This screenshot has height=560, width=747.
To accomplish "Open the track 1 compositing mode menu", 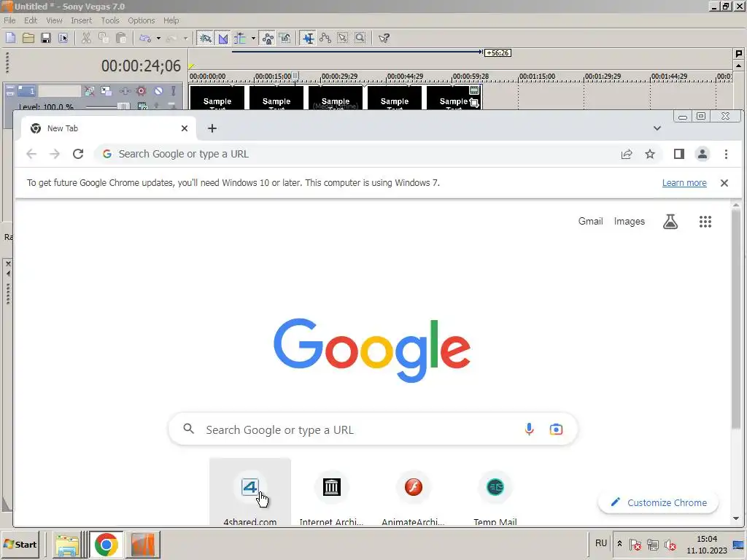I will click(x=142, y=106).
